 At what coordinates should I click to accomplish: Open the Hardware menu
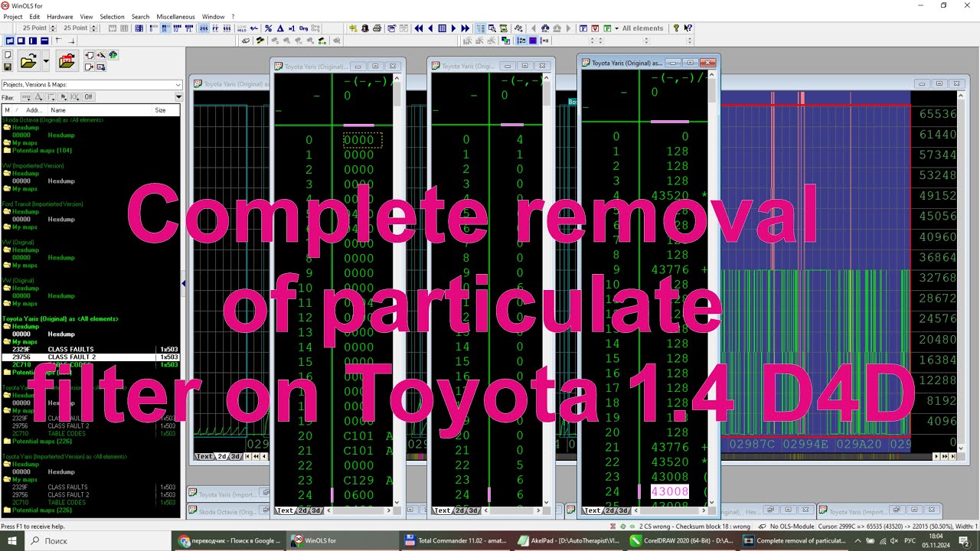(60, 16)
